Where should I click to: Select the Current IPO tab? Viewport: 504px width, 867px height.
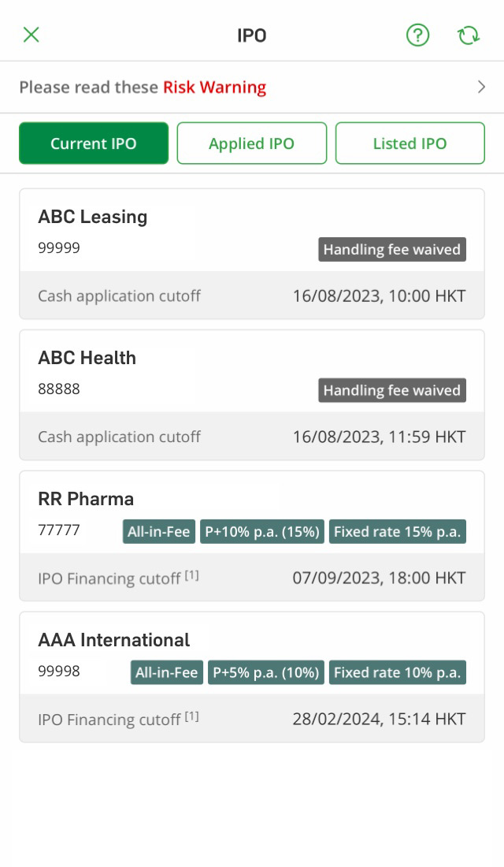pos(93,143)
